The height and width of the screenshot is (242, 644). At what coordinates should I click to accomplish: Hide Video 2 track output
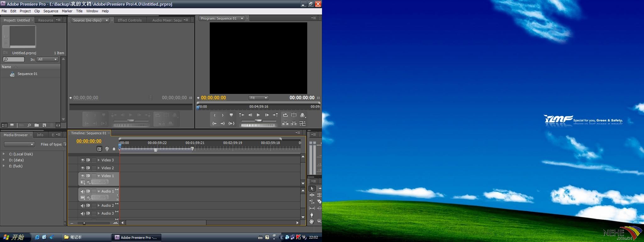83,168
